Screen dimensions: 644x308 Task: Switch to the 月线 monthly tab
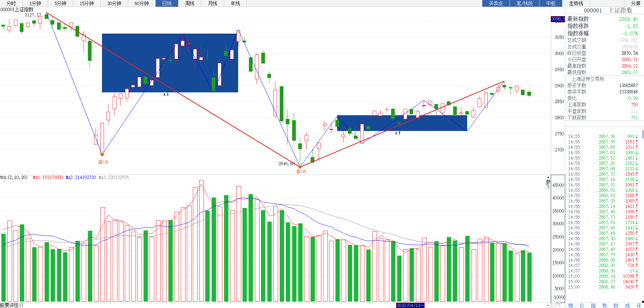tap(213, 3)
